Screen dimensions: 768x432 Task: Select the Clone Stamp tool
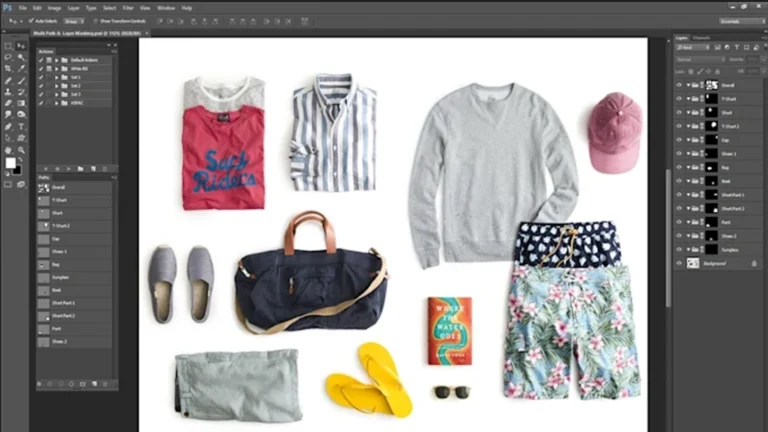coord(8,92)
